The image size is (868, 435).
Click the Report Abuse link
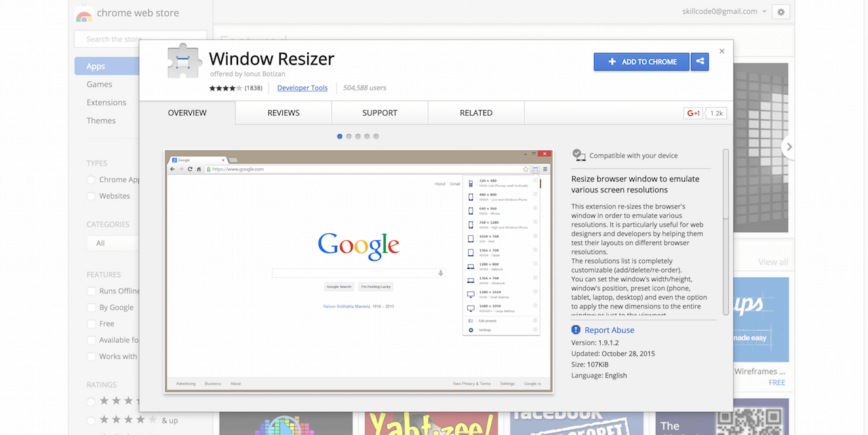pyautogui.click(x=610, y=330)
